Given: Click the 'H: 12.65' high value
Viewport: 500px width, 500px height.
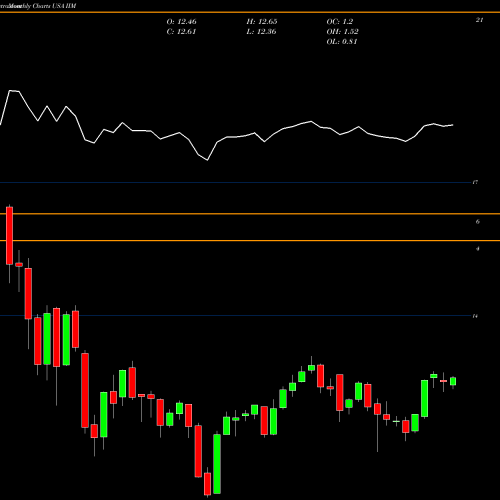Looking at the screenshot, I should [262, 22].
